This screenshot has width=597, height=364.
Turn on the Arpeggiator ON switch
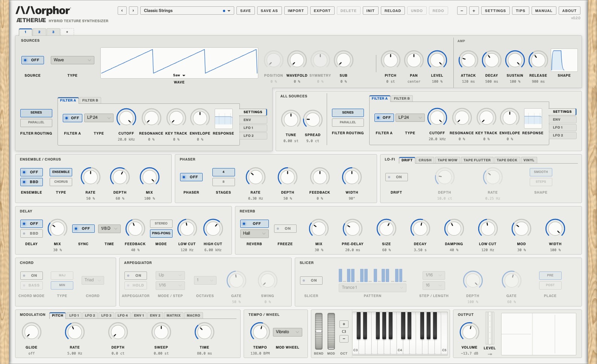click(136, 275)
